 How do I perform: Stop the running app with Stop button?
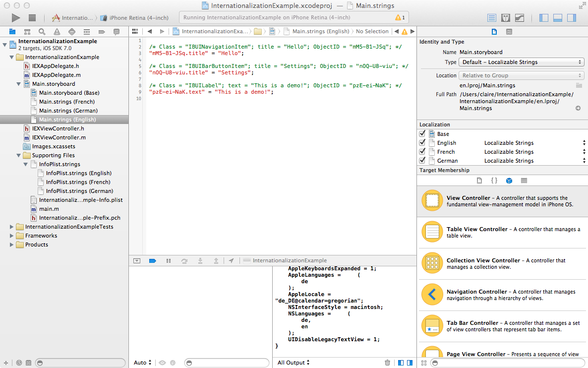pos(32,18)
